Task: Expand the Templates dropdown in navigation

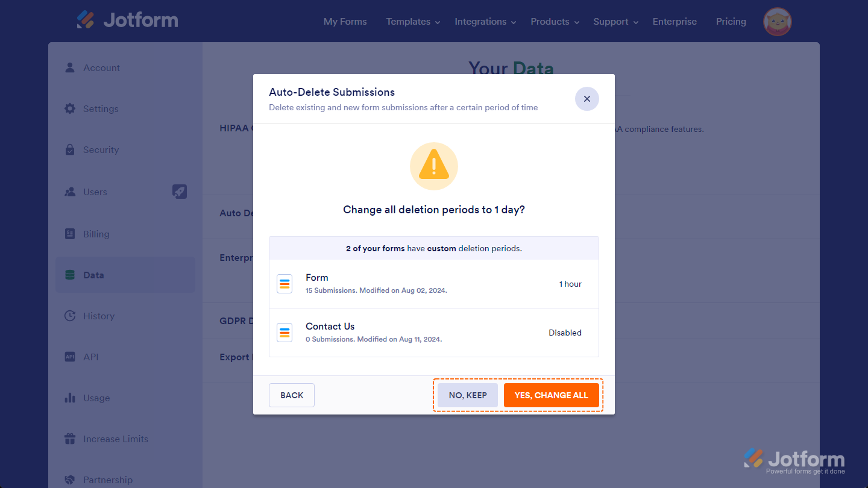Action: tap(412, 21)
